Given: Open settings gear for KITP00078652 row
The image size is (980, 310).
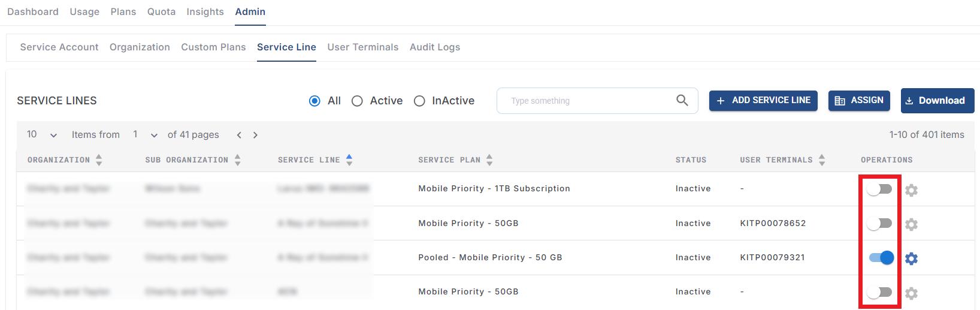Looking at the screenshot, I should point(911,224).
